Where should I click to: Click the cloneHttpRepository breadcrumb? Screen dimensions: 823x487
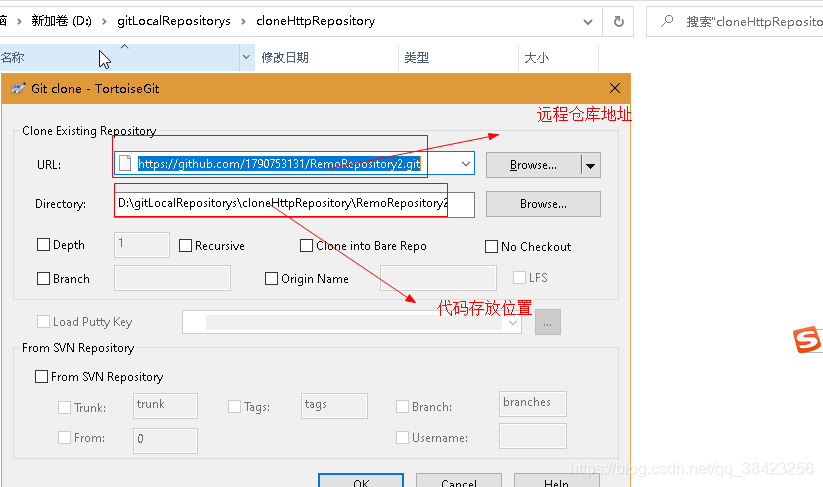point(315,21)
